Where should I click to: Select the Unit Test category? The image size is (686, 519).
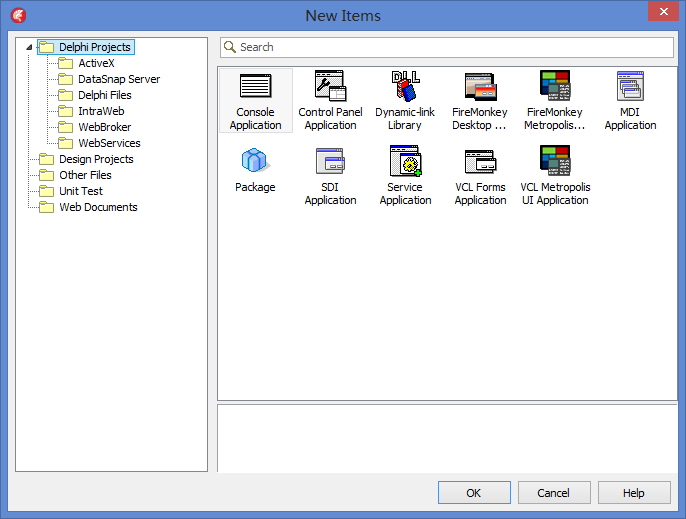click(80, 191)
